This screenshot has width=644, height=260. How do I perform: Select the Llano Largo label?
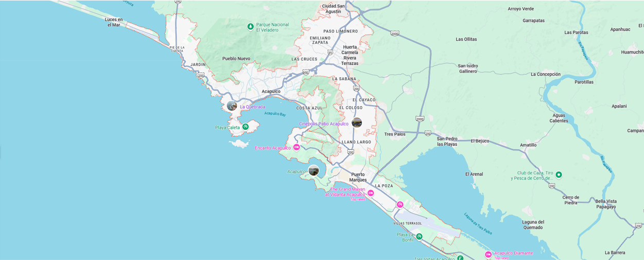(x=356, y=142)
